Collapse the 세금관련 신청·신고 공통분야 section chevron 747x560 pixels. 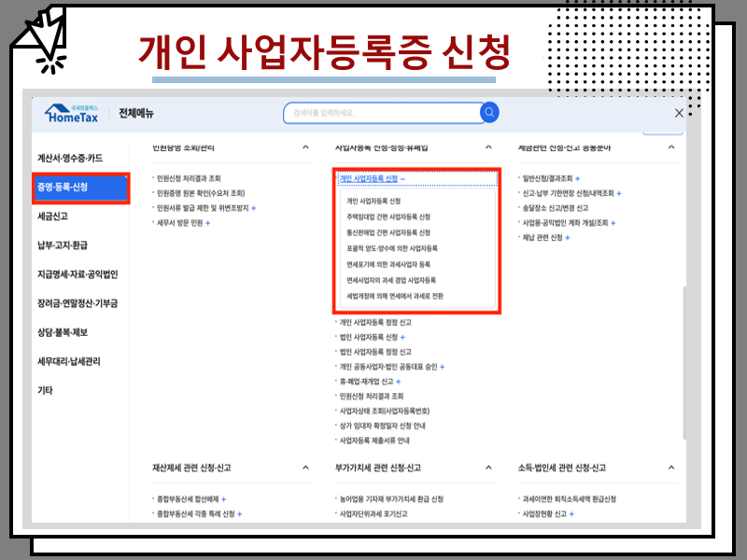click(671, 147)
